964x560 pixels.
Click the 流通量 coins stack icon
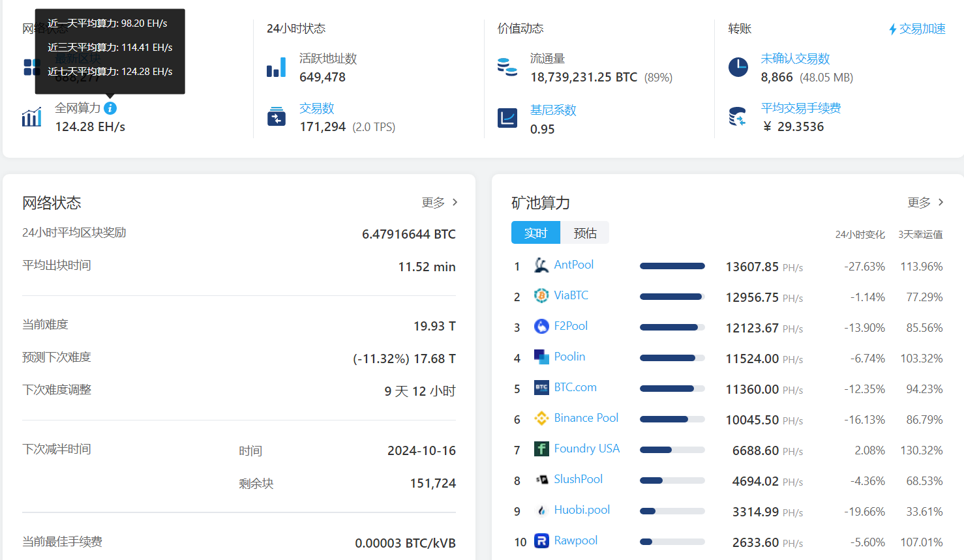pyautogui.click(x=507, y=67)
